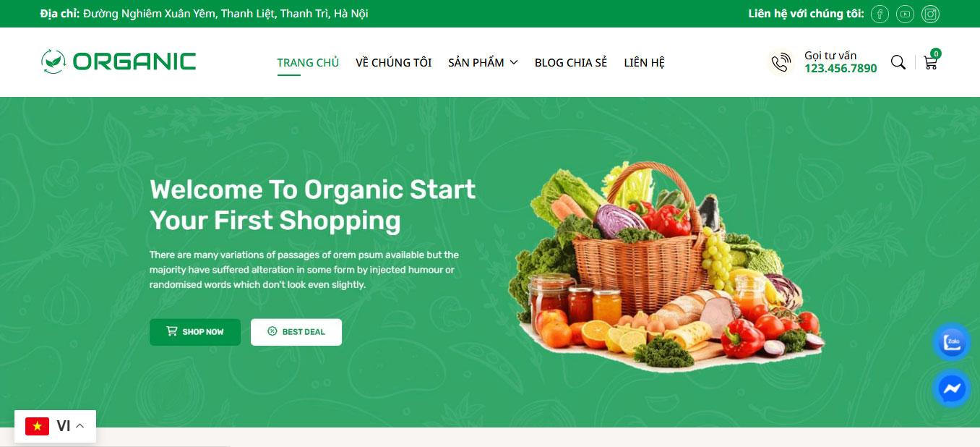Open the Zalo chat bubble
Image resolution: width=980 pixels, height=447 pixels.
952,342
